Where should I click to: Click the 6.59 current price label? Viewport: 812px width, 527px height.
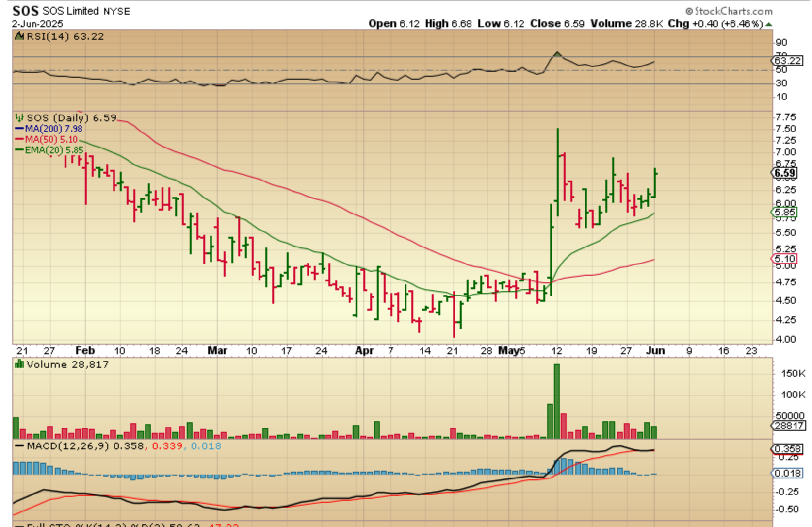(x=784, y=173)
